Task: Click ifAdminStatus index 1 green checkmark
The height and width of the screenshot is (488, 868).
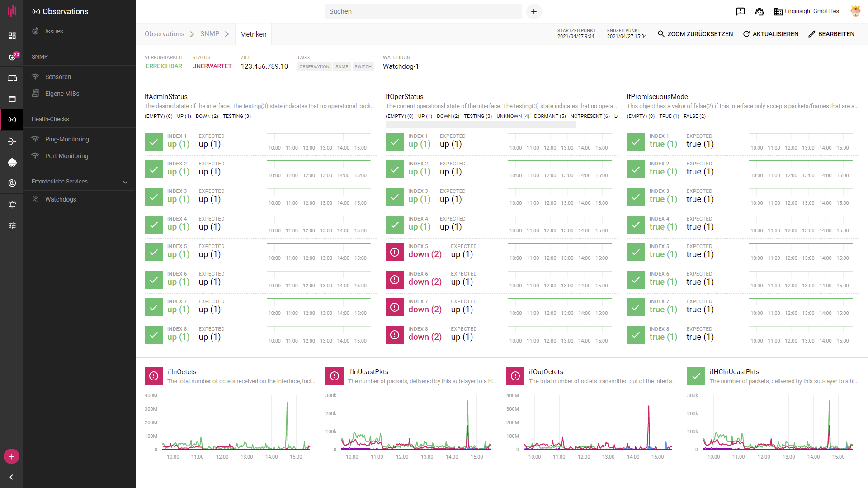Action: click(154, 142)
